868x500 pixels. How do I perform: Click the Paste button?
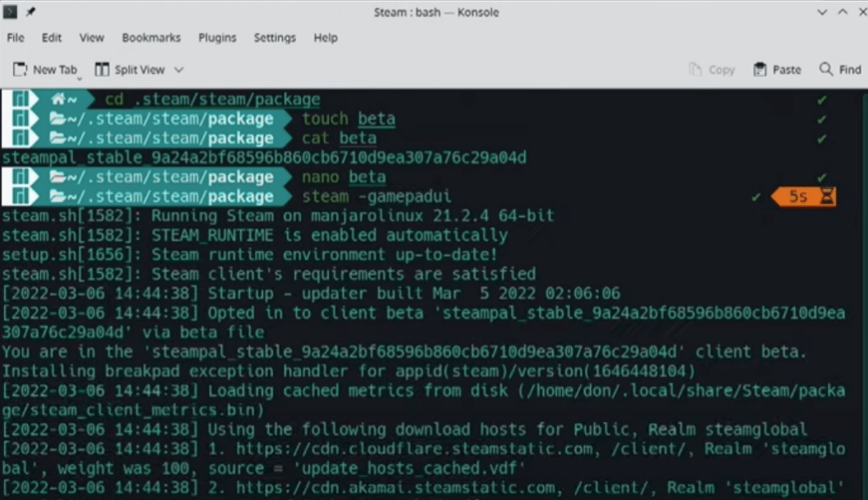click(x=776, y=69)
